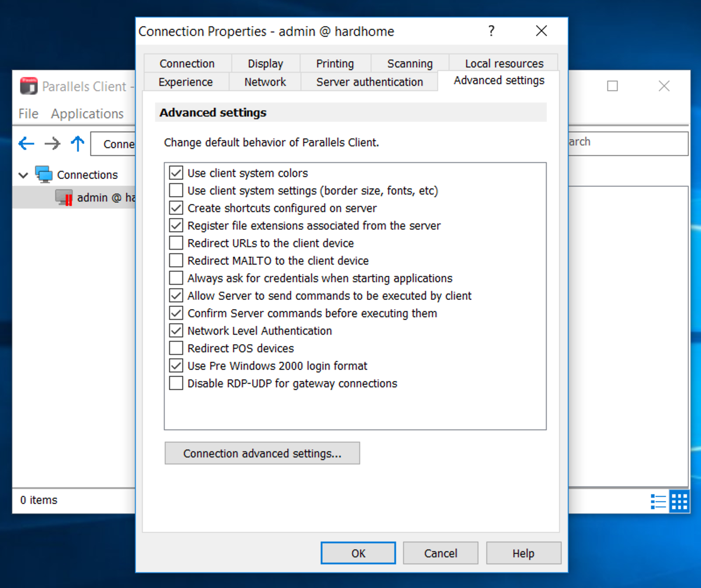
Task: Select the admin @ hardhome tree row
Action: click(74, 198)
